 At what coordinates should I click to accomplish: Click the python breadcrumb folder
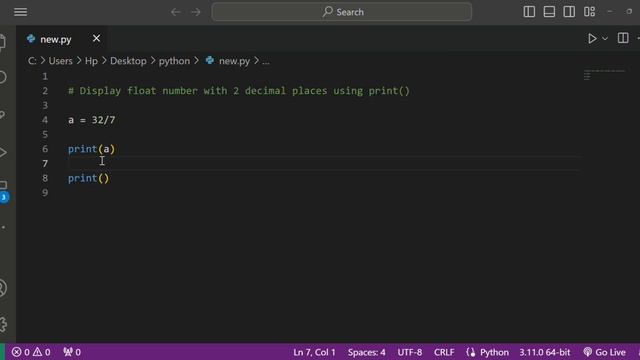pos(174,61)
